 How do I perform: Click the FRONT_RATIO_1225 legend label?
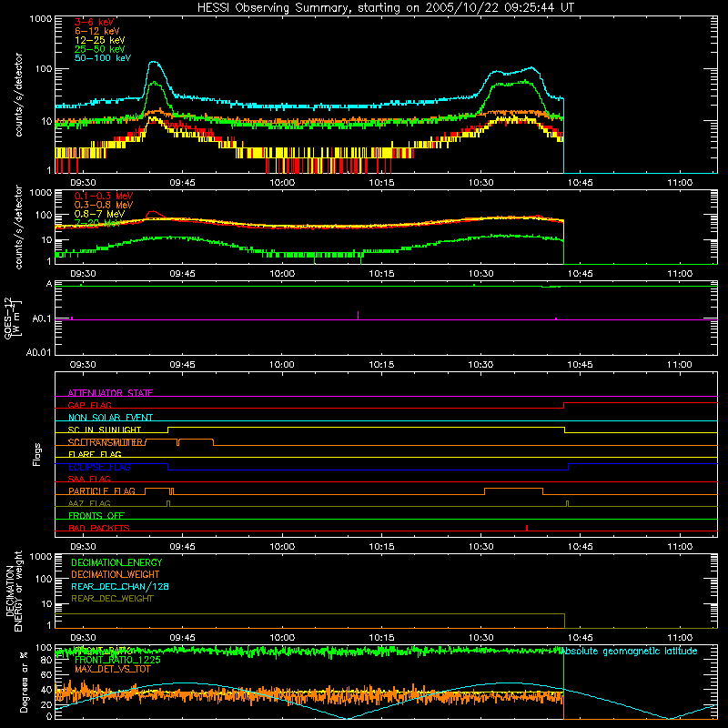click(117, 660)
